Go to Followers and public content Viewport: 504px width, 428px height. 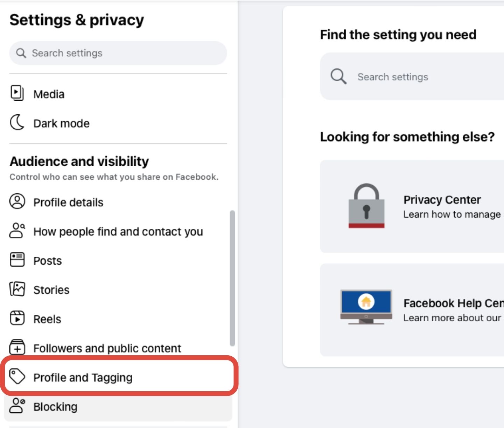tap(107, 348)
